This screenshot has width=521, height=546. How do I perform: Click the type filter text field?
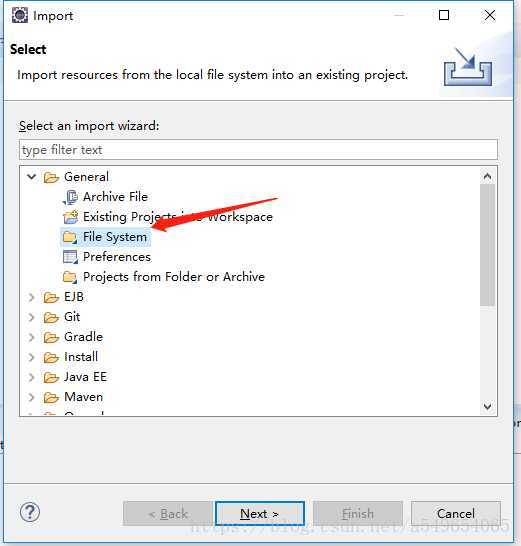[258, 150]
